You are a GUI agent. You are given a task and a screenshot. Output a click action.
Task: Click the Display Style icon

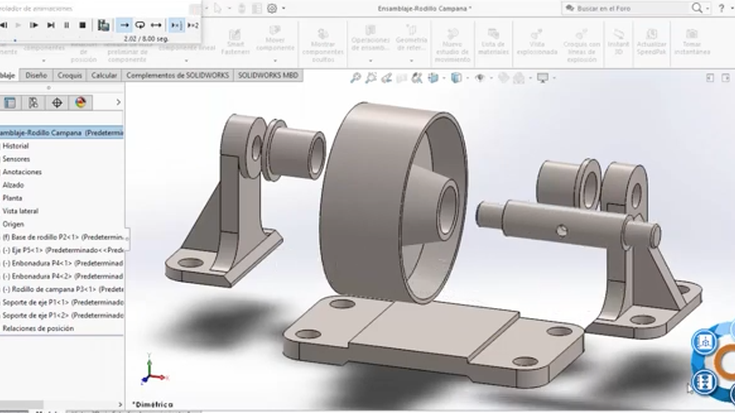click(x=456, y=78)
